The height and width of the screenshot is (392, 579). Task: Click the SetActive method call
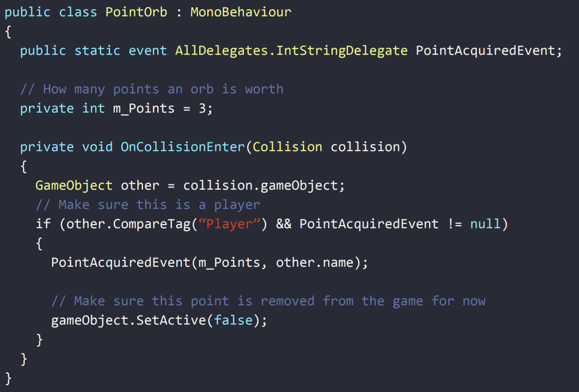171,320
